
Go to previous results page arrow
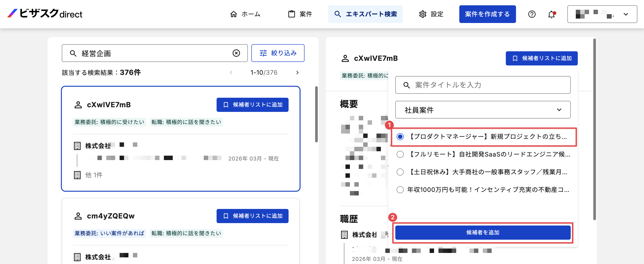click(x=231, y=72)
